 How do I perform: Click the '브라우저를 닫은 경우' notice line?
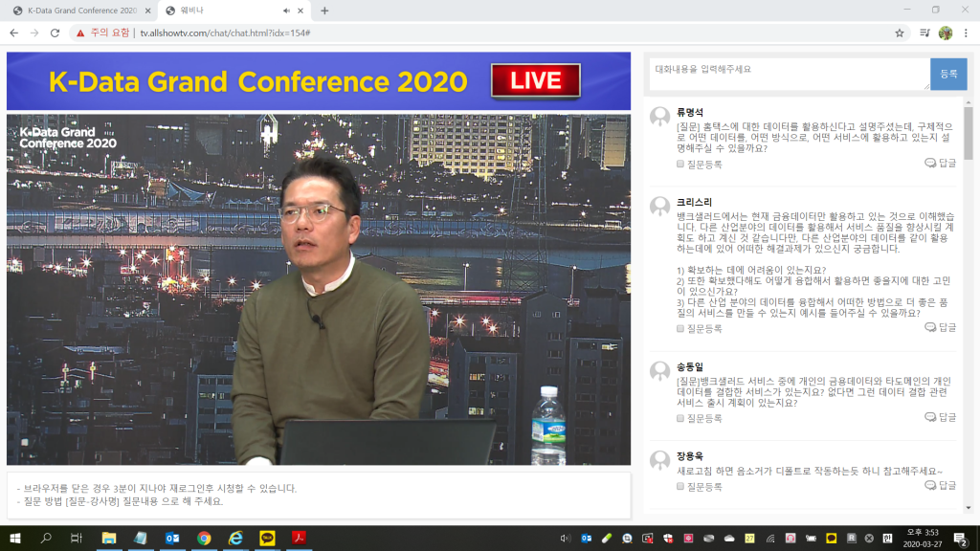(157, 489)
